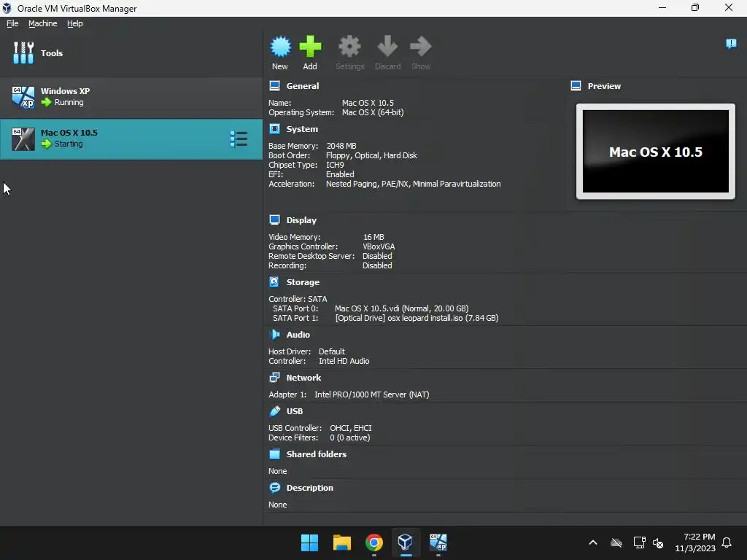The image size is (747, 560).
Task: Open the USB settings heading link
Action: [x=295, y=411]
